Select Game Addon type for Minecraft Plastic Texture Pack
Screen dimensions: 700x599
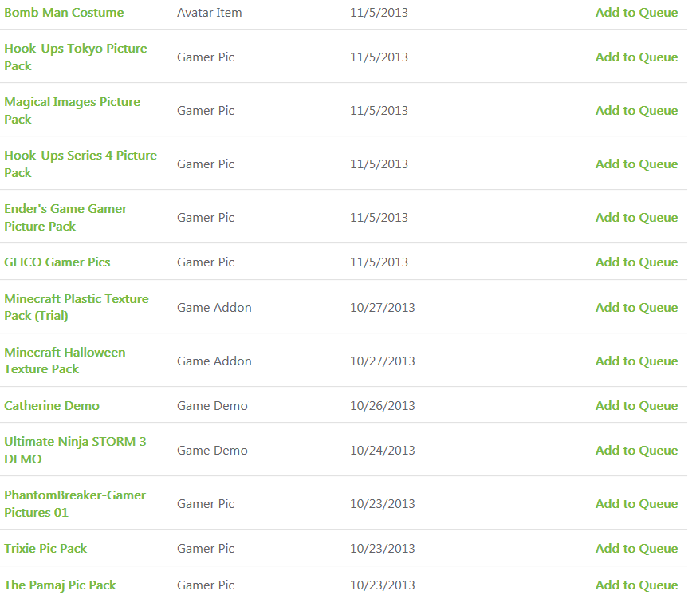coord(214,307)
